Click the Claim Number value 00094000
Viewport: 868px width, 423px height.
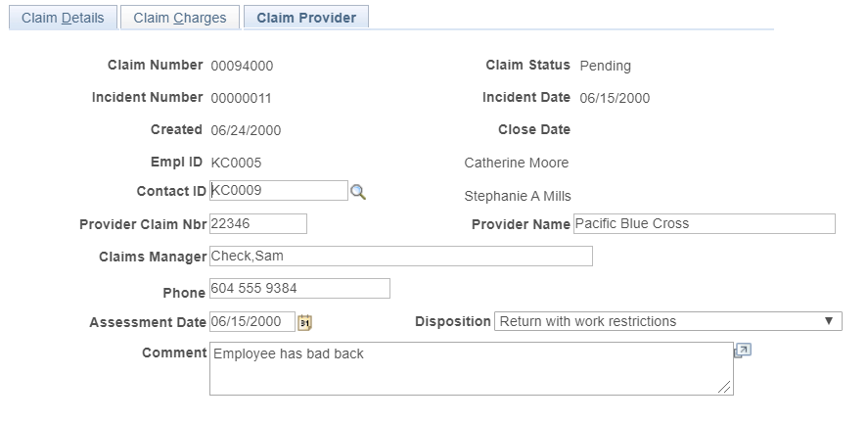[242, 67]
